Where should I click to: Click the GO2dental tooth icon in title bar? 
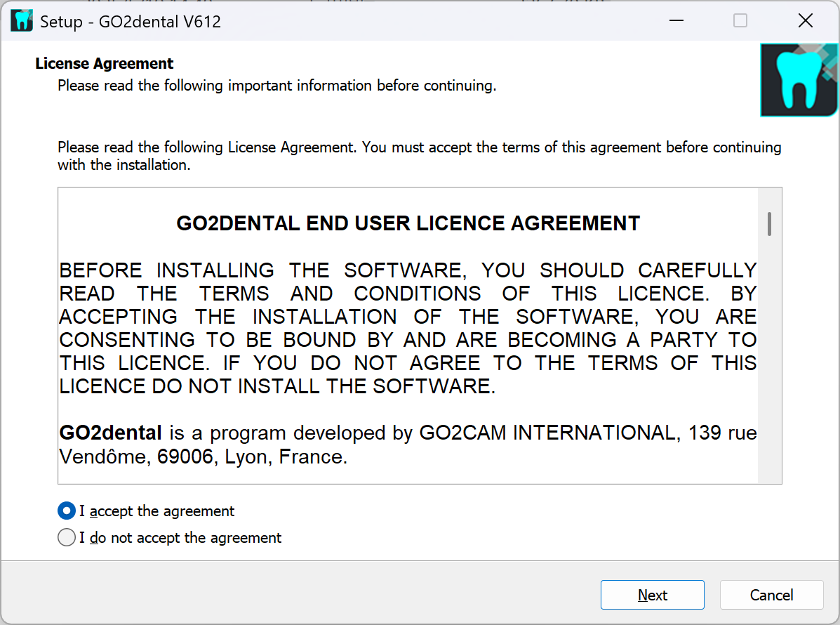pos(22,21)
